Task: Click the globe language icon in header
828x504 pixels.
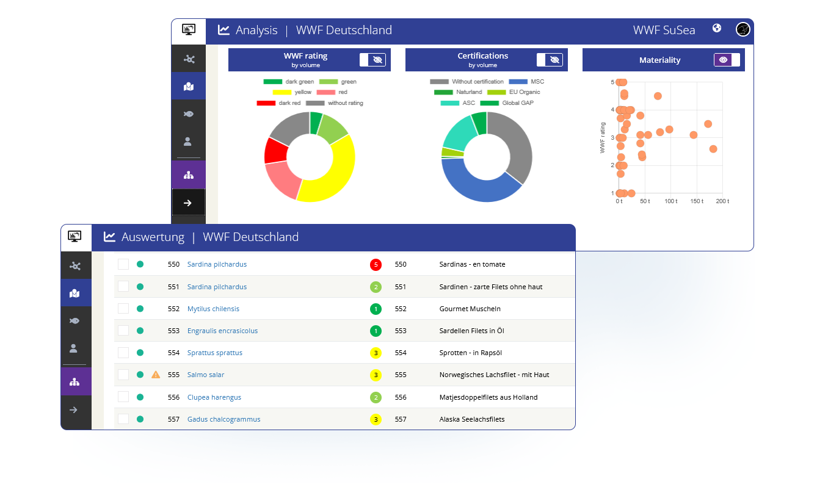Action: click(x=717, y=28)
